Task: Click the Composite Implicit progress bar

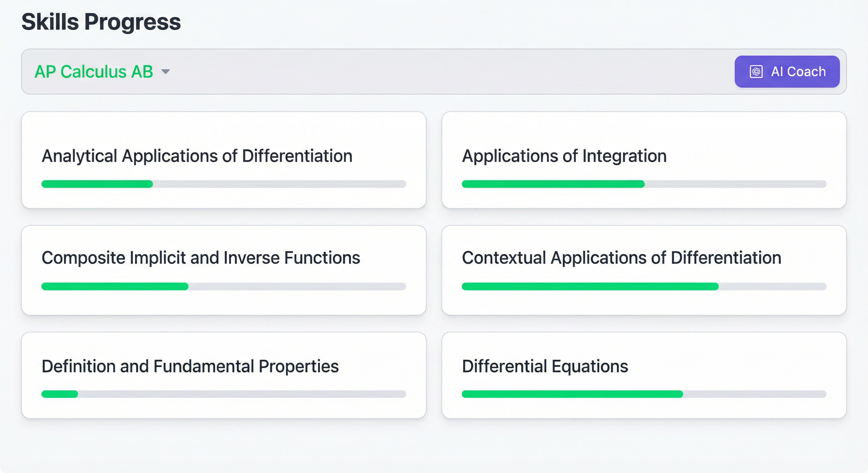Action: coord(224,286)
